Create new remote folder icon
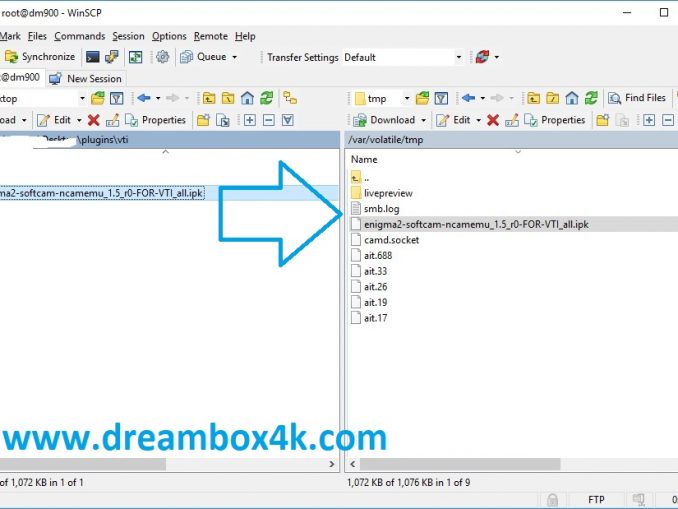Screen dimensions: 678x509 tap(602, 120)
